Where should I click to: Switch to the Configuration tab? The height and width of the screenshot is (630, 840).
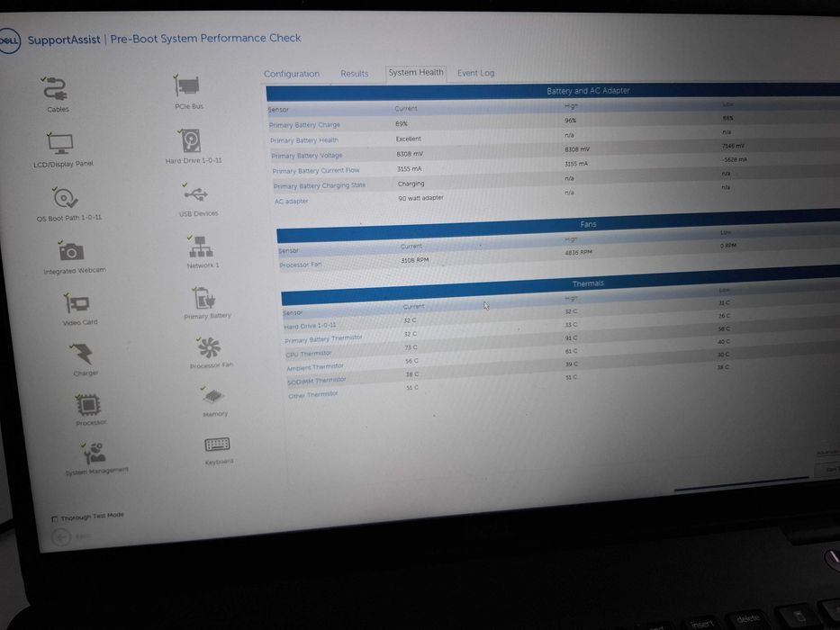(x=292, y=74)
